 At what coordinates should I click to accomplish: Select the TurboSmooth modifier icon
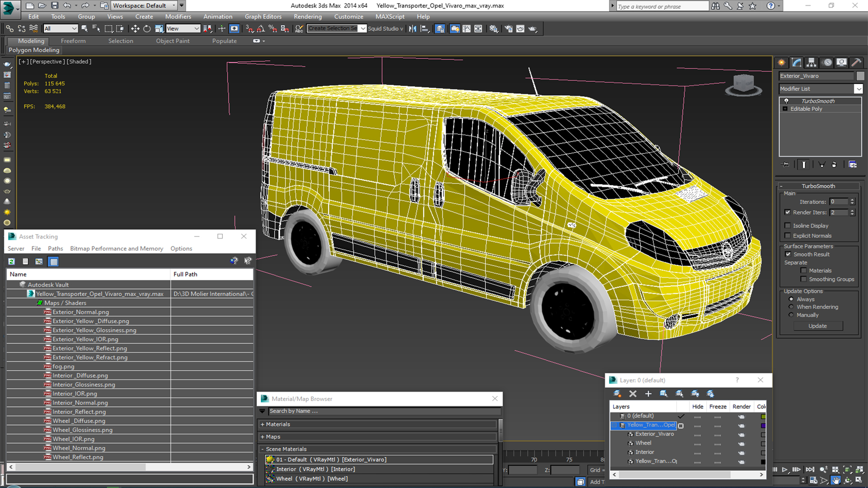point(788,100)
